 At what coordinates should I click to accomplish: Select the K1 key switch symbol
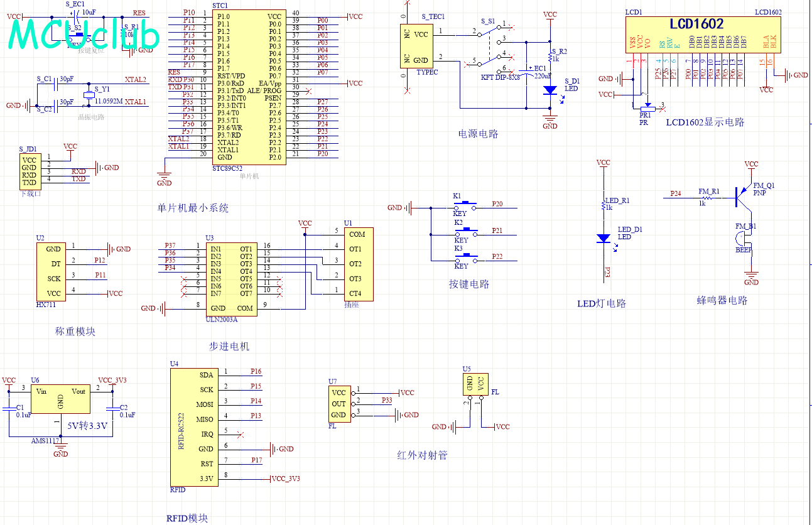point(465,204)
